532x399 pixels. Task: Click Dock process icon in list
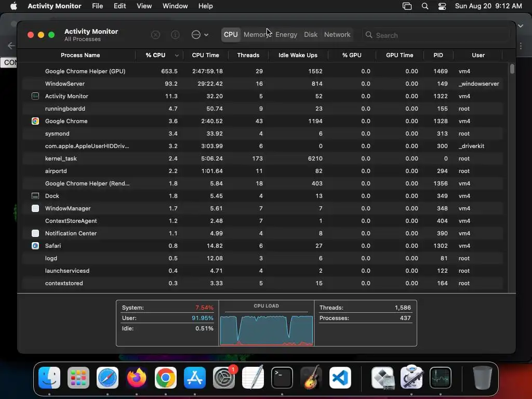(x=35, y=196)
